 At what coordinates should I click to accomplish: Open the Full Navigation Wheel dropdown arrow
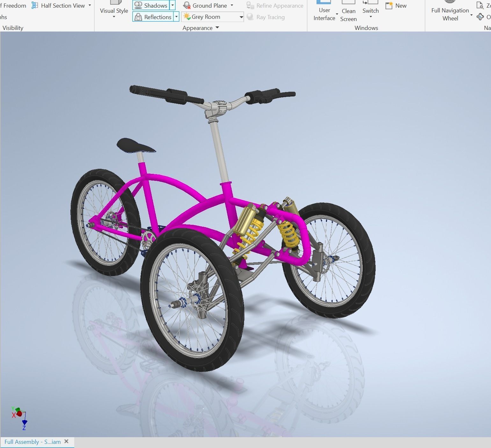(471, 15)
